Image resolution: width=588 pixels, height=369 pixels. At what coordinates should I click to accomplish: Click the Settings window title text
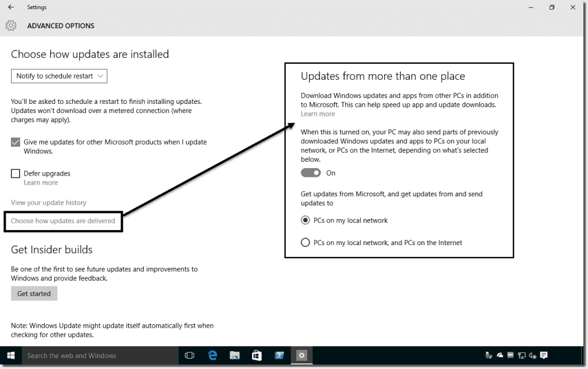37,7
